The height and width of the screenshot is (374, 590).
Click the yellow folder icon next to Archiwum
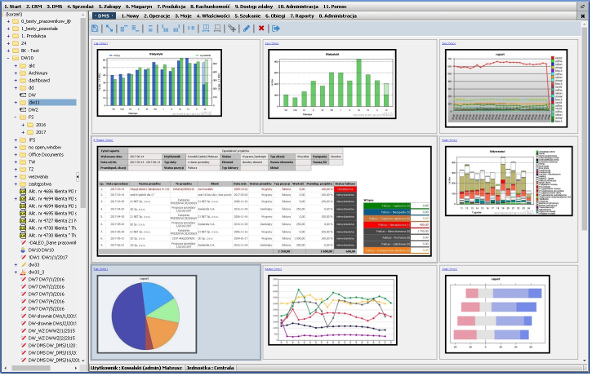23,73
